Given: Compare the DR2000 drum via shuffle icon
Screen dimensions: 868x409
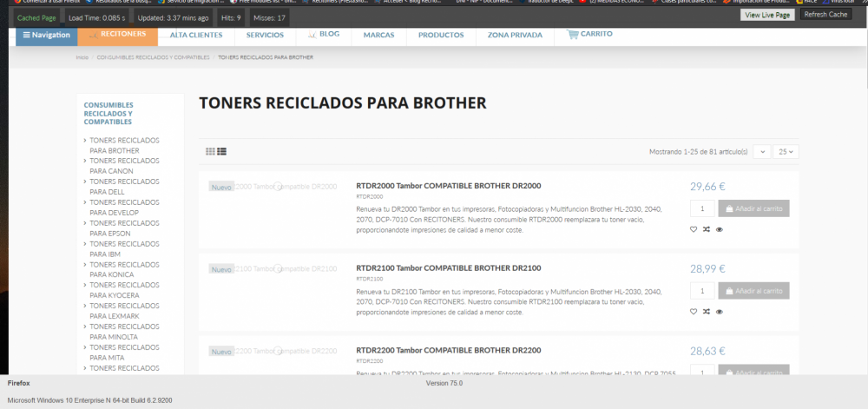Looking at the screenshot, I should (707, 229).
